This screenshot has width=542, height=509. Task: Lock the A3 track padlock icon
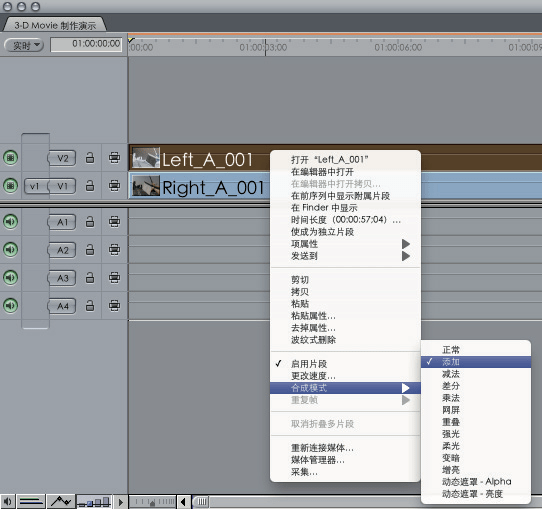point(90,277)
